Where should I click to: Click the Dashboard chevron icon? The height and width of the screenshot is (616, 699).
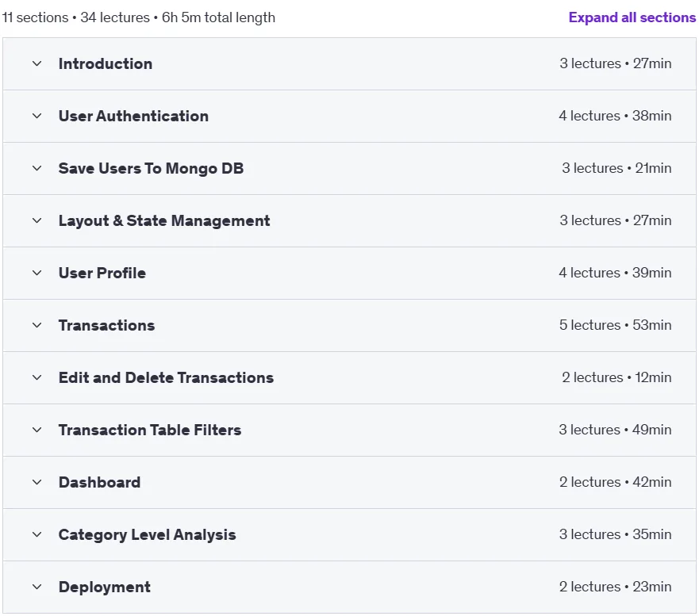pos(37,482)
